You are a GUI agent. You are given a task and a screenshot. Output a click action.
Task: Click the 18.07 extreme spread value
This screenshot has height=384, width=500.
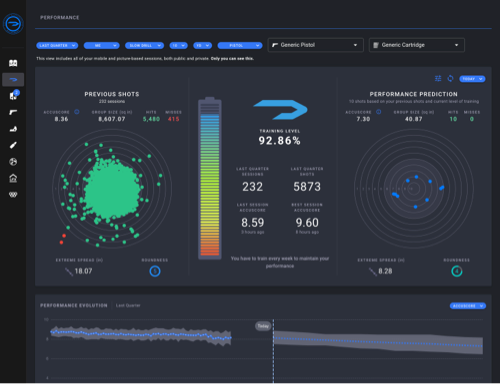pyautogui.click(x=83, y=271)
